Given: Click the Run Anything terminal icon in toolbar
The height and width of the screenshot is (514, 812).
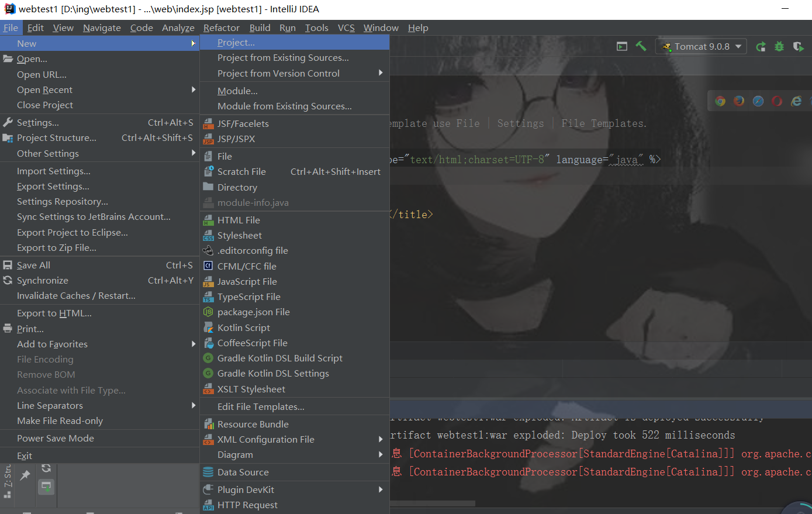Looking at the screenshot, I should pos(622,46).
